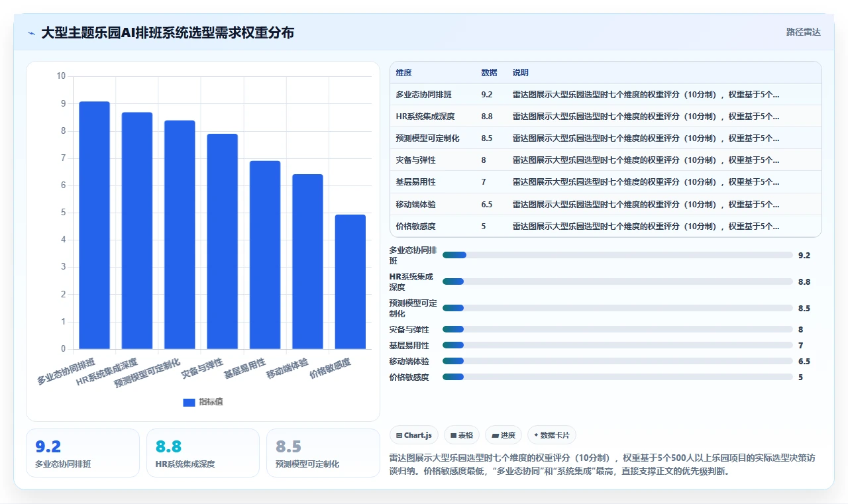Click the 数据卡片 tag chip
848x504 pixels.
point(552,435)
